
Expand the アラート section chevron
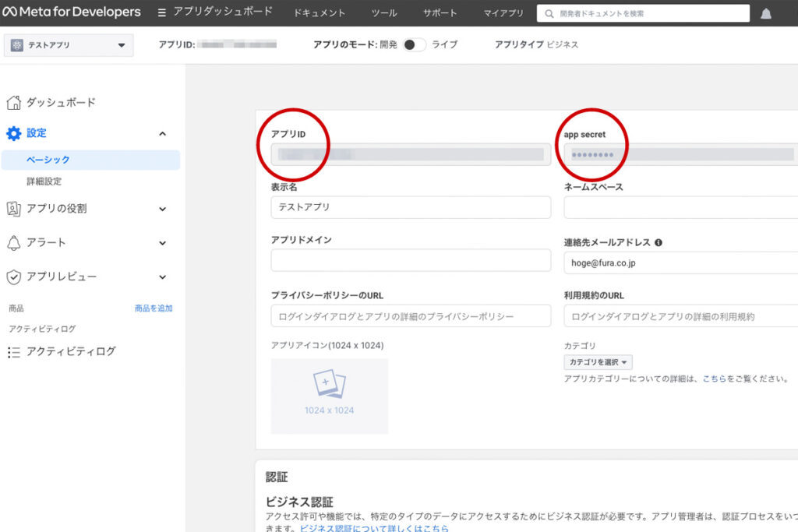coord(162,243)
